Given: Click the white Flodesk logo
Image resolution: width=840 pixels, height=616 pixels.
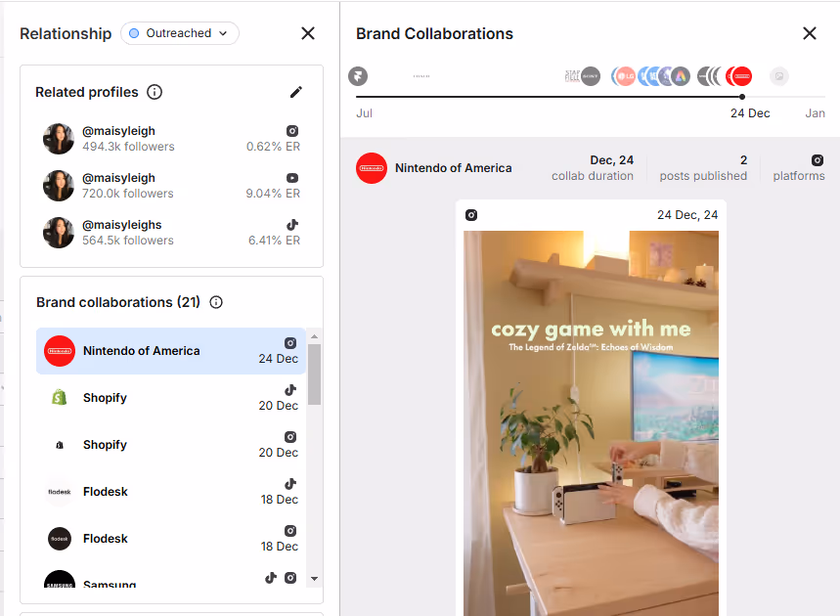Looking at the screenshot, I should click(x=60, y=492).
